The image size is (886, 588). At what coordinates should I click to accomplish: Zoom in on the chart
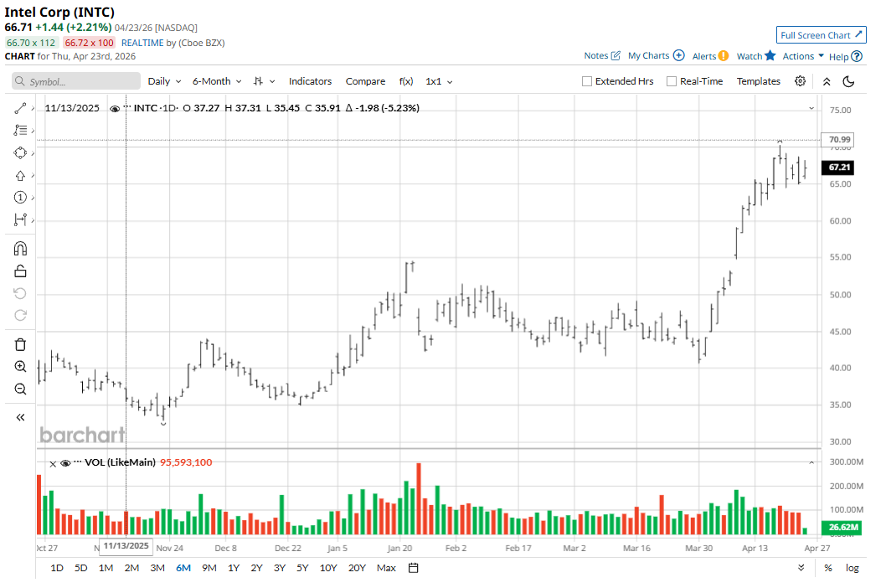pyautogui.click(x=20, y=366)
